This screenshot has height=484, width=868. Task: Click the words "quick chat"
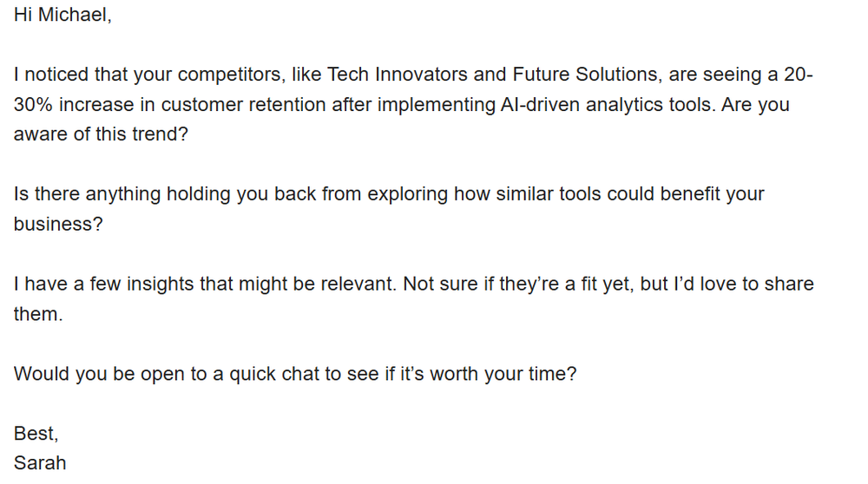pos(274,374)
